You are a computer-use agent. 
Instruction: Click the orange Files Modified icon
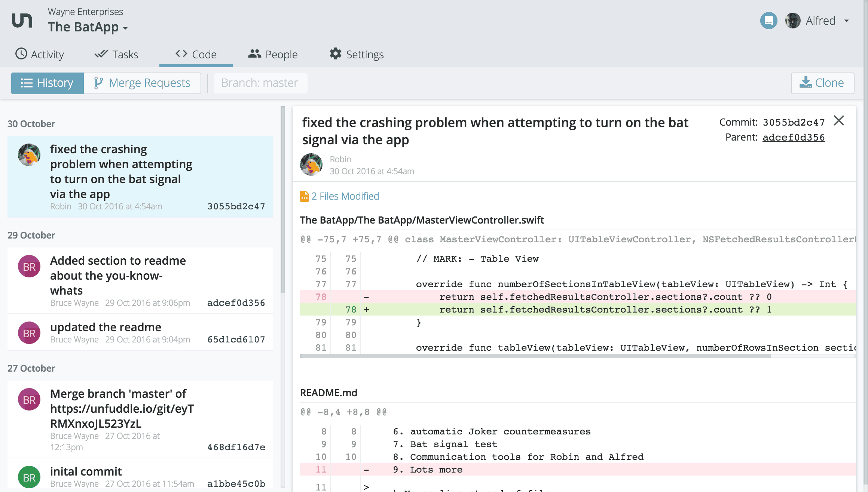(305, 196)
